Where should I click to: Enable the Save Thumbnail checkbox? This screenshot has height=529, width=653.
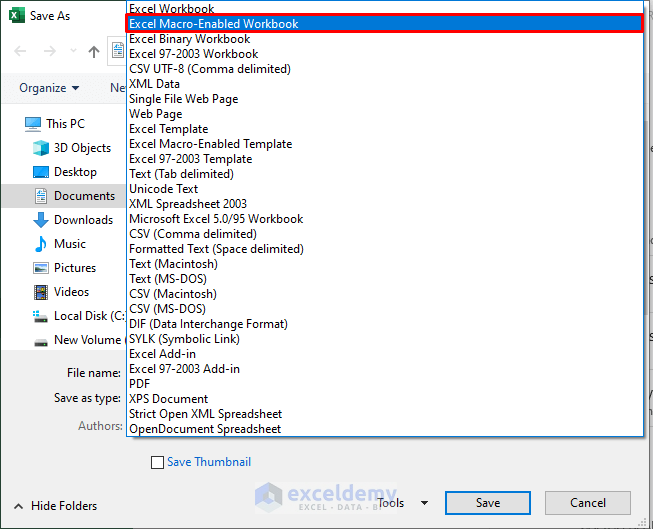click(157, 462)
